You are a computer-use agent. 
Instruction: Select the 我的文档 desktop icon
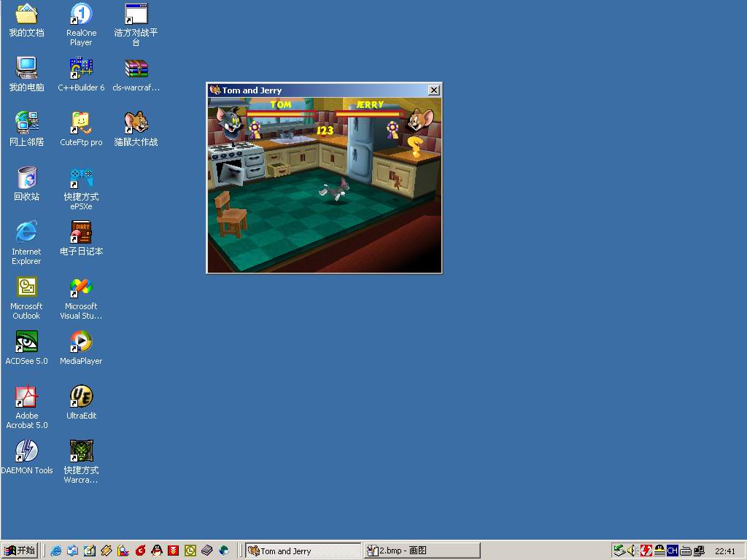point(27,20)
